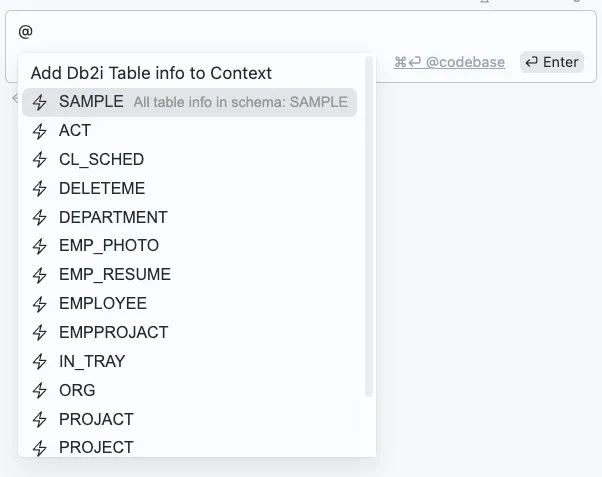Screen dimensions: 602x477
Task: Click the lightning icon next to EMPLOYEE
Action: pyautogui.click(x=40, y=304)
